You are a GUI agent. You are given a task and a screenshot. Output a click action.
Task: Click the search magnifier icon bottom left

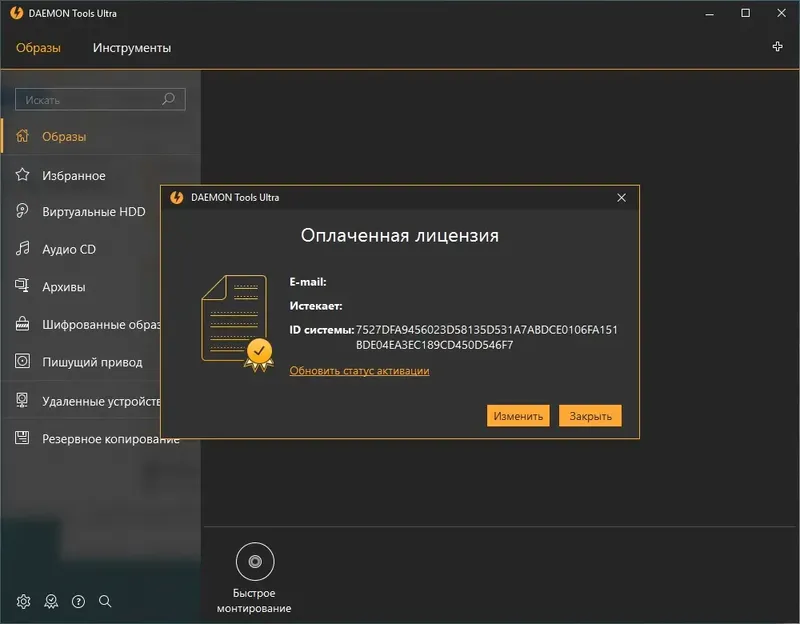coord(104,601)
